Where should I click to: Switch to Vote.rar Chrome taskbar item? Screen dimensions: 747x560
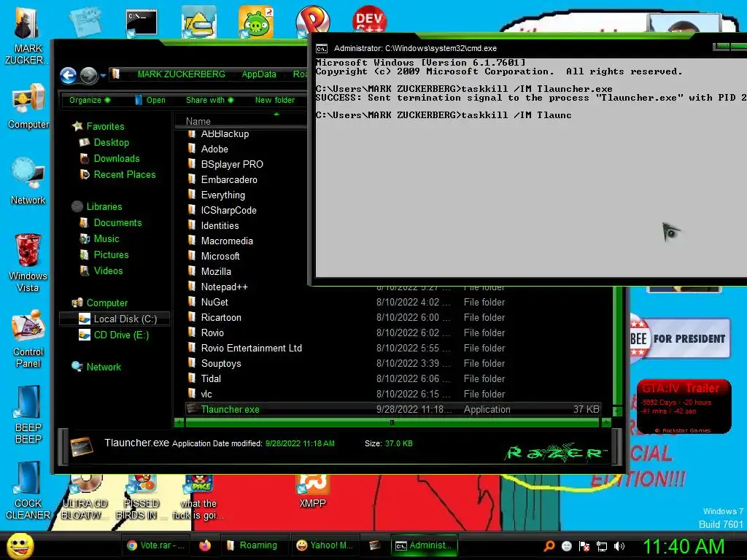(x=155, y=545)
